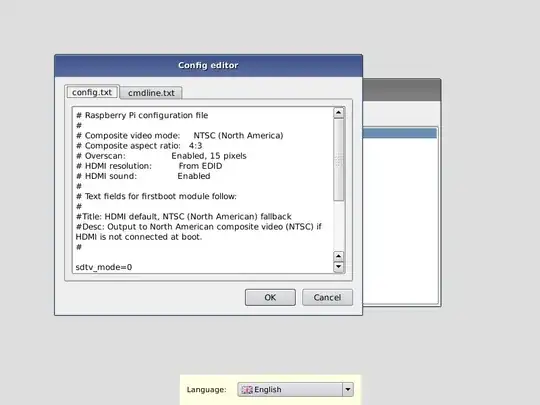This screenshot has height=405, width=540.
Task: Click the vertical scrollbar thumb in config text
Action: (x=339, y=160)
